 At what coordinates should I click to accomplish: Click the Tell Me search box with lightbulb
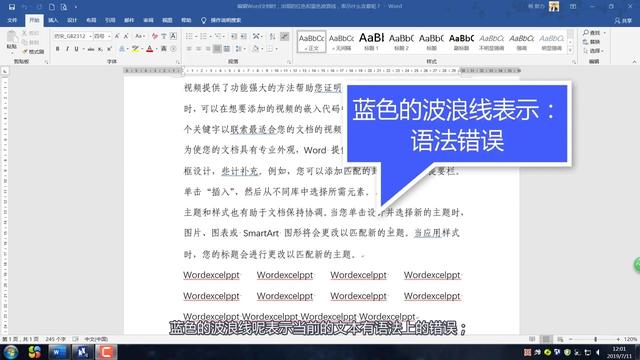(221, 20)
